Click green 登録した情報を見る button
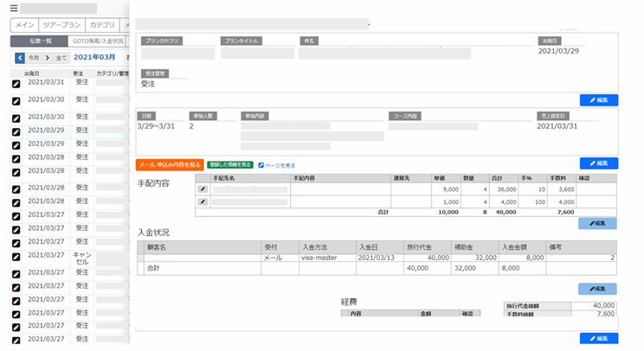This screenshot has width=644, height=351. click(230, 164)
